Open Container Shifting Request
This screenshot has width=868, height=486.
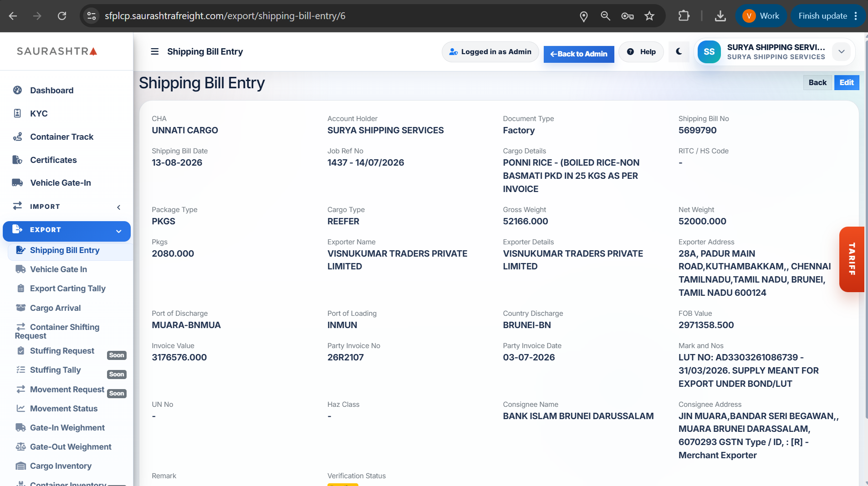pyautogui.click(x=57, y=331)
